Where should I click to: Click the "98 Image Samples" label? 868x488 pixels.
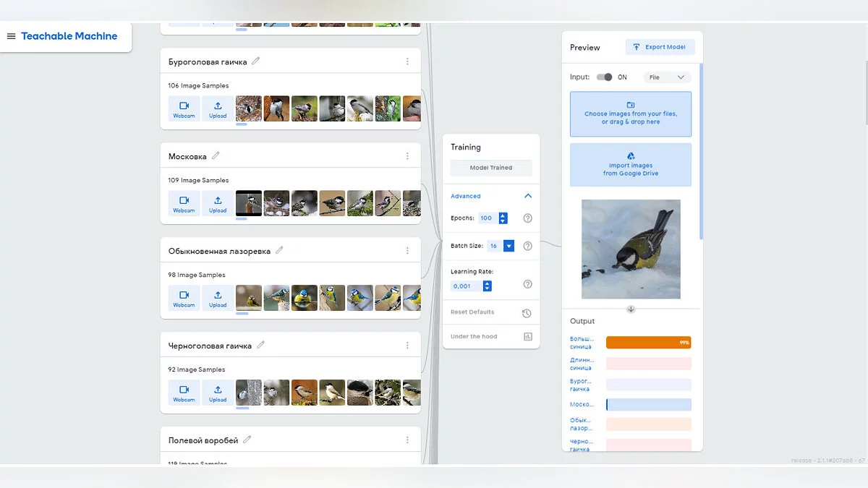[197, 275]
